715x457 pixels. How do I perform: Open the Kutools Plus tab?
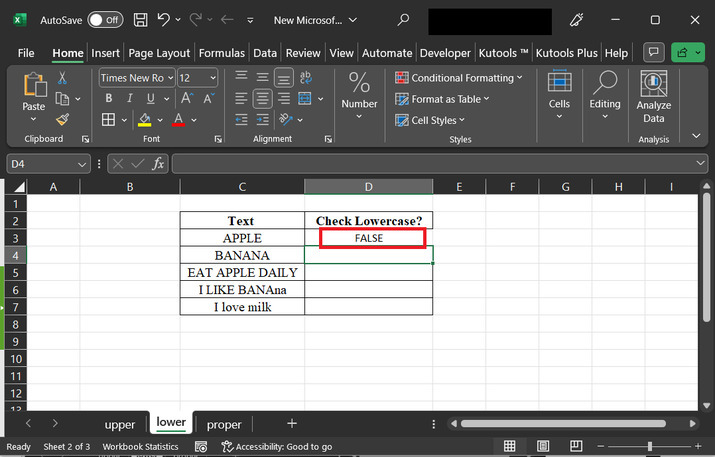click(566, 53)
